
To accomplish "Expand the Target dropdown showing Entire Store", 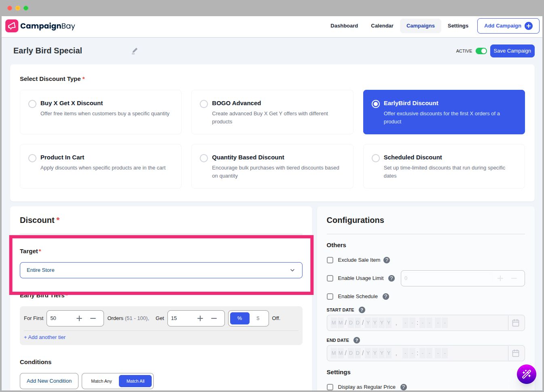I will (x=161, y=270).
